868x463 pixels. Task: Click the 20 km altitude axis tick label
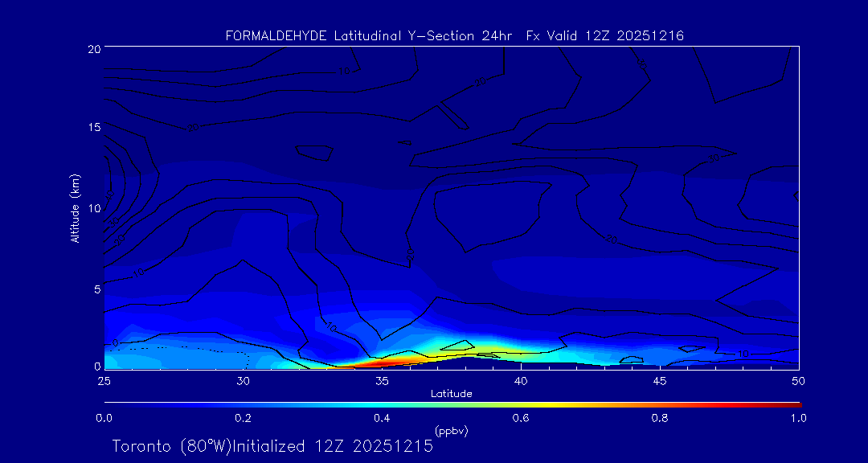pyautogui.click(x=93, y=48)
